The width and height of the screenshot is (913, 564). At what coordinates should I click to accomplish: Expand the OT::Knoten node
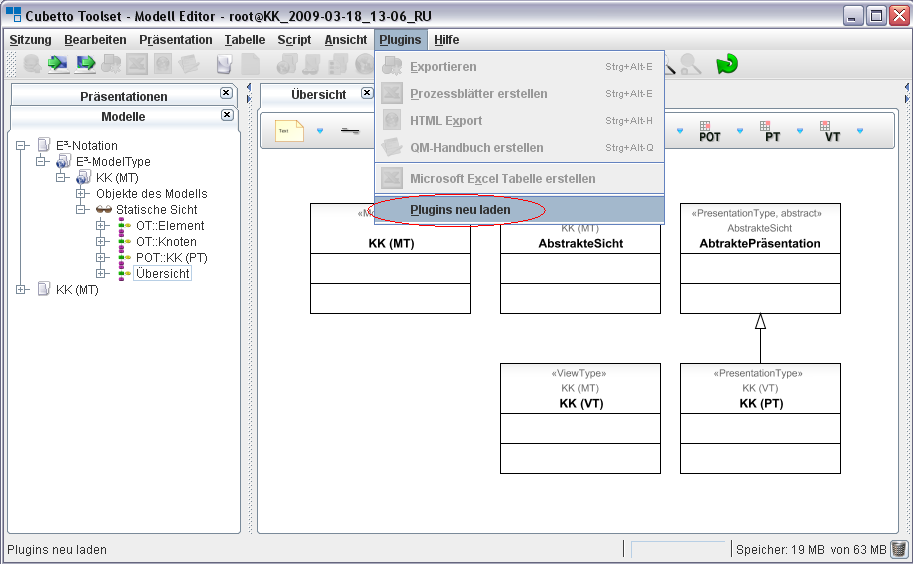(x=101, y=242)
